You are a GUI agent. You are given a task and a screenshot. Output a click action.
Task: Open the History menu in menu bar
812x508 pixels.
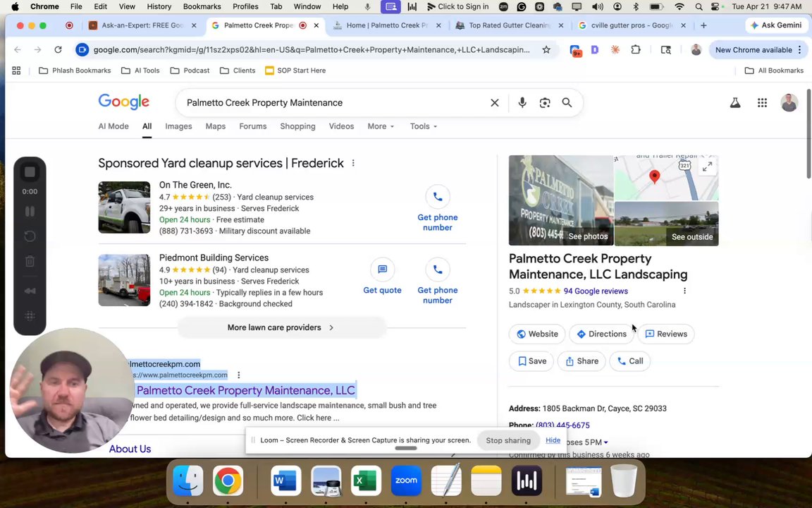(x=159, y=7)
